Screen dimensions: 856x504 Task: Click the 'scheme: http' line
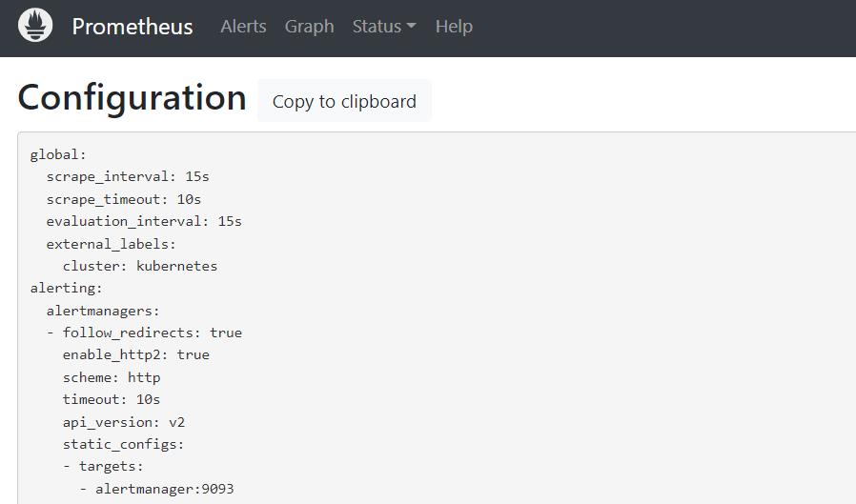(x=112, y=377)
